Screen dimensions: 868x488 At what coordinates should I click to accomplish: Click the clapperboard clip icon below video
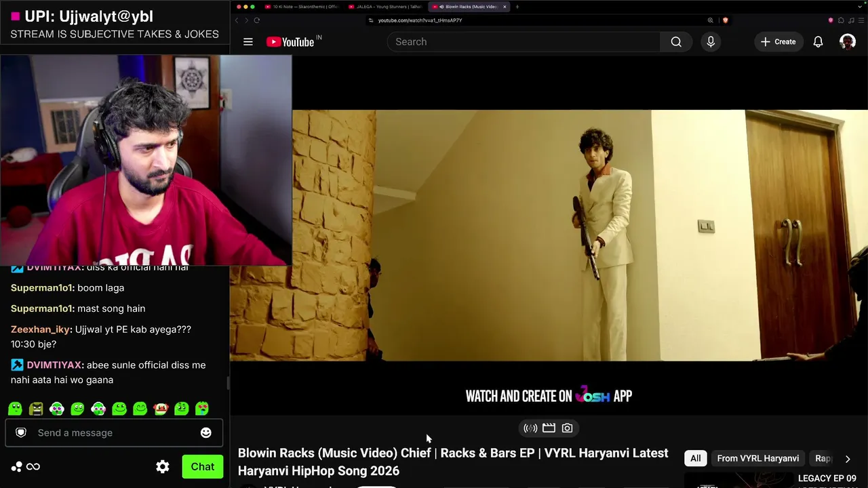[x=549, y=428]
